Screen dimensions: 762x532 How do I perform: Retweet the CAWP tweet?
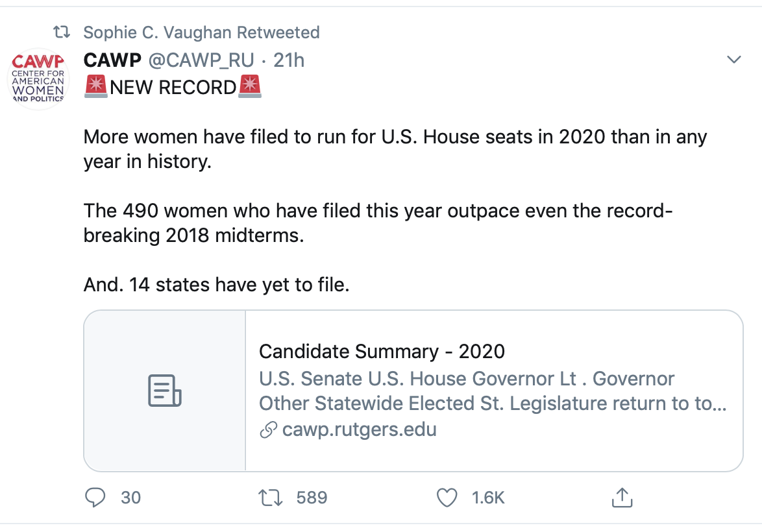269,498
